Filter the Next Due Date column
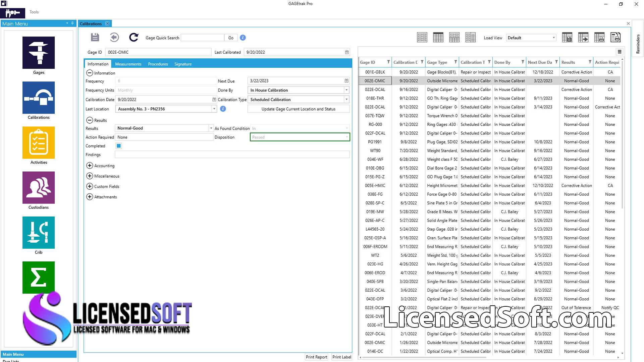Image resolution: width=644 pixels, height=362 pixels. (556, 62)
